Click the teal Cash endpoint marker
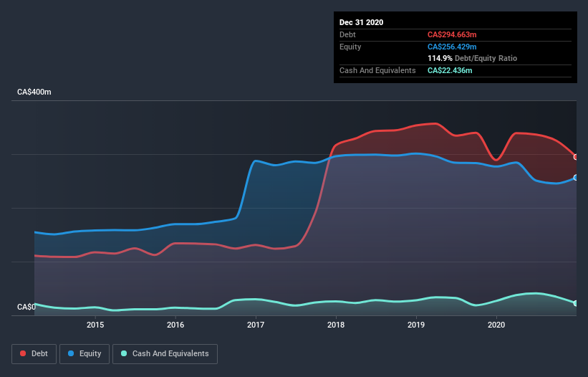The width and height of the screenshot is (588, 377). pos(576,303)
